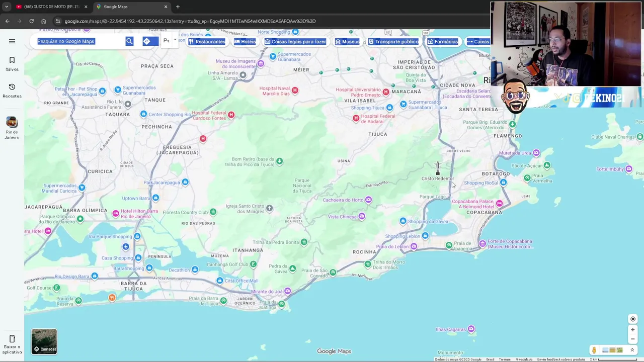Screen dimensions: 644x362
Task: Select the Vista Chinesa pin
Action: click(361, 217)
